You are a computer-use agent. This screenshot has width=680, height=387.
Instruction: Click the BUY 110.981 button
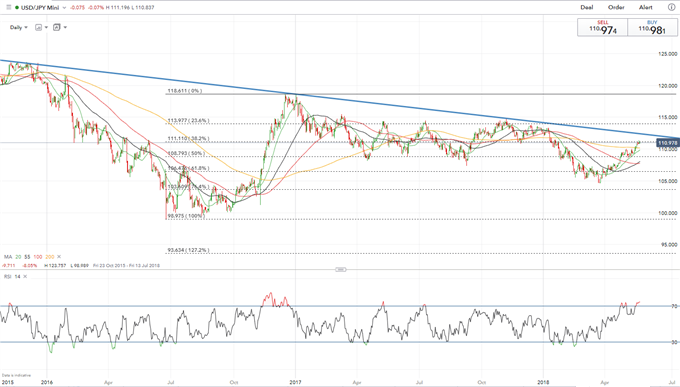652,27
